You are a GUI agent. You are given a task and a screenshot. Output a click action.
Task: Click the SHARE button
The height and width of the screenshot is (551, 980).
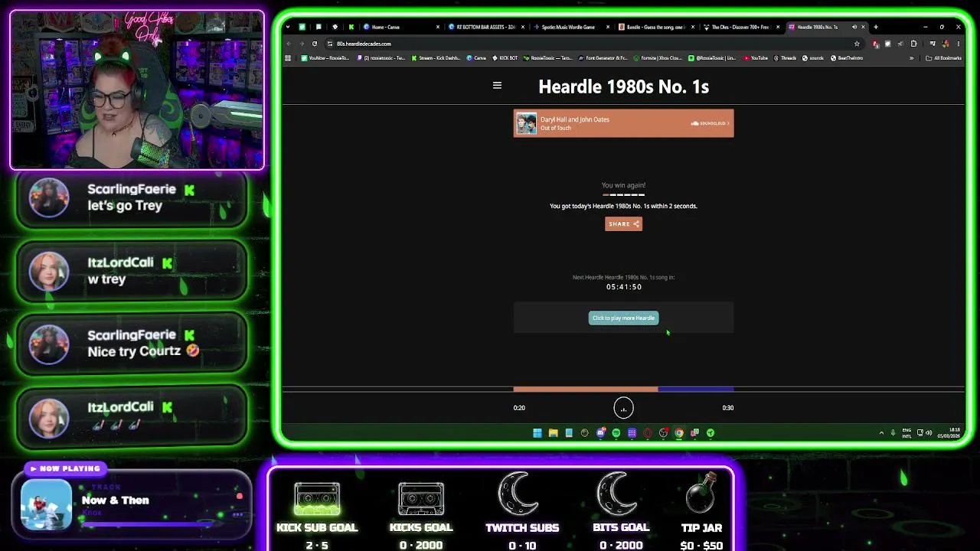(x=623, y=224)
